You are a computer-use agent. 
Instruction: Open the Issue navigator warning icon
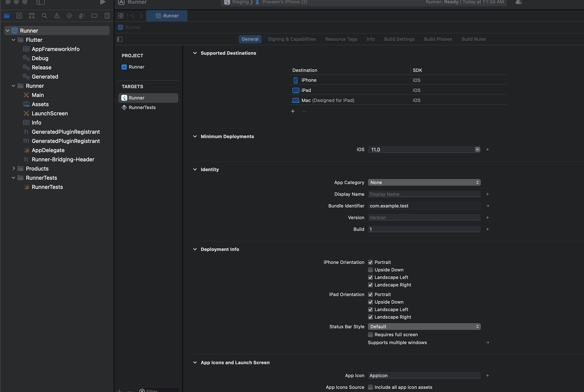pos(57,16)
